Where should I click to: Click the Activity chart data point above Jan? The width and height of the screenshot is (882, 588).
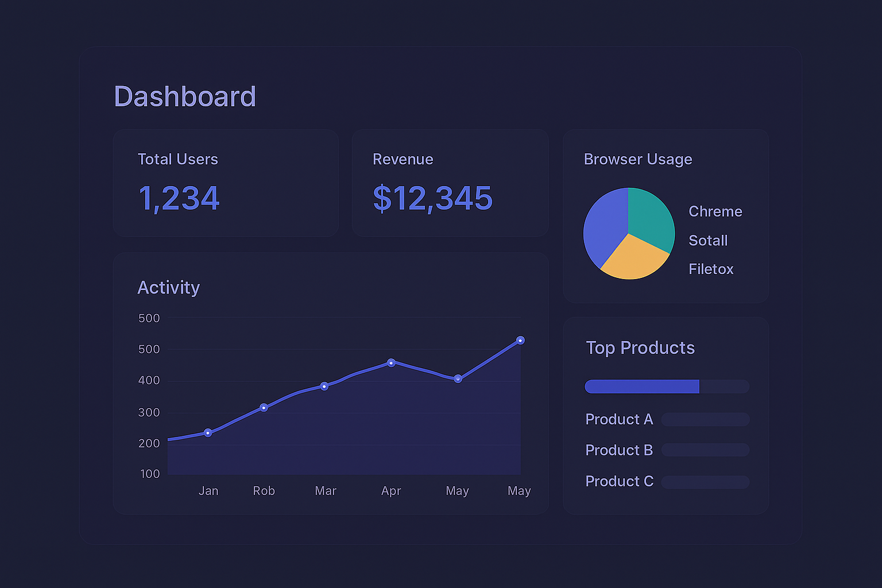[x=208, y=432]
